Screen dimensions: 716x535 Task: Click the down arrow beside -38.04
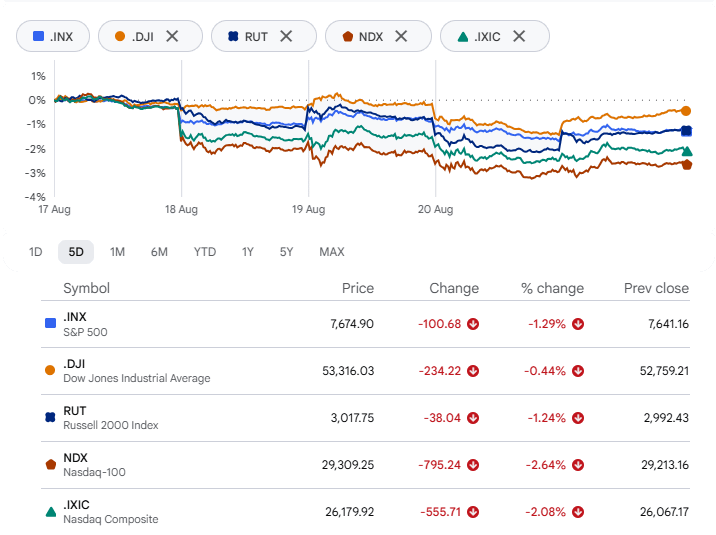tap(473, 418)
